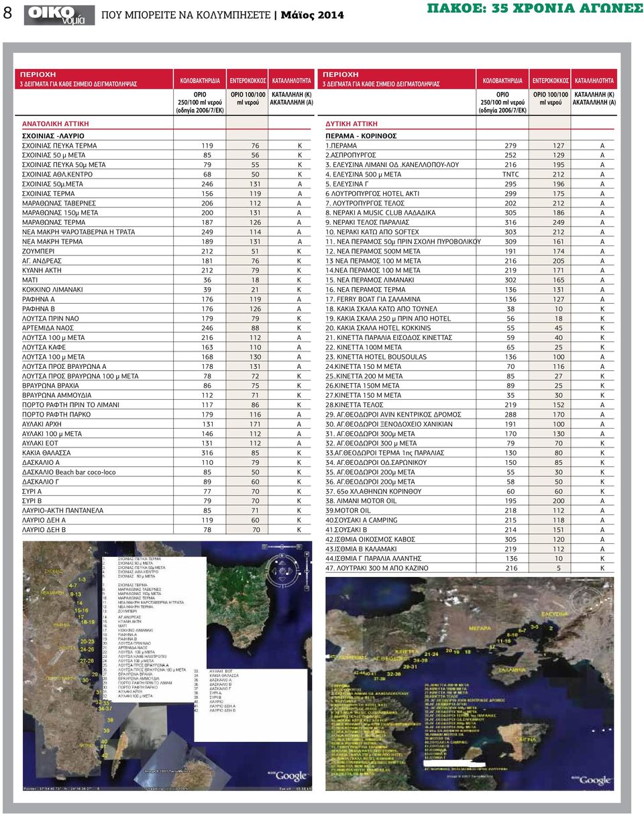This screenshot has height=815, width=644.
Task: Select row ΑΡΤΕΜΙΔΑ ΝΑΟΣ
Action: (x=167, y=328)
